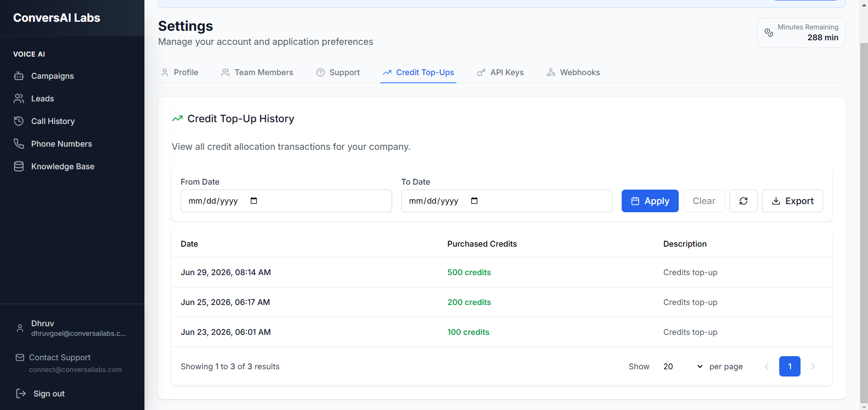Switch to the Team Members tab

(x=257, y=72)
